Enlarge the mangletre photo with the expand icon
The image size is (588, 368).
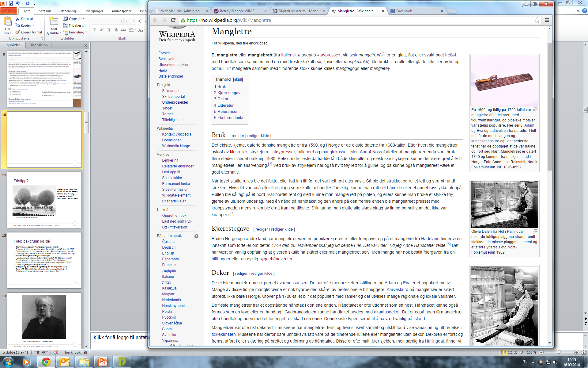point(535,109)
